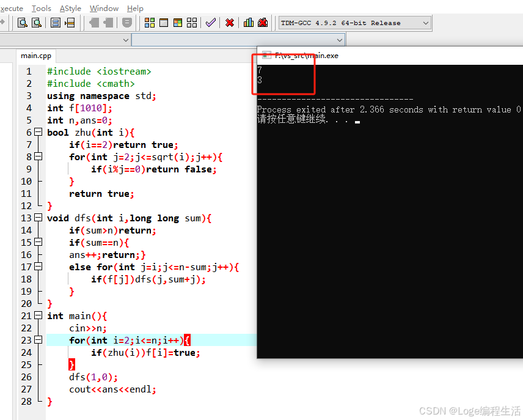Start debugging with the purple checkmark icon

click(x=210, y=23)
